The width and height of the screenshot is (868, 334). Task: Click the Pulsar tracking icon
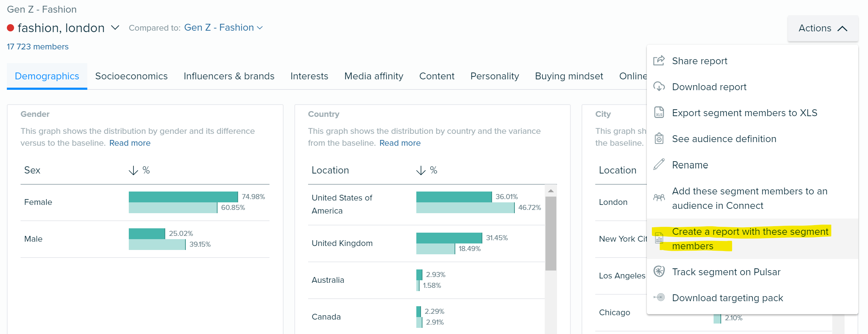659,271
